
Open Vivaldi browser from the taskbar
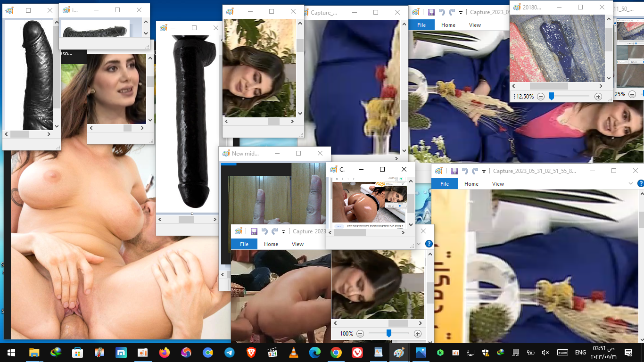(357, 353)
